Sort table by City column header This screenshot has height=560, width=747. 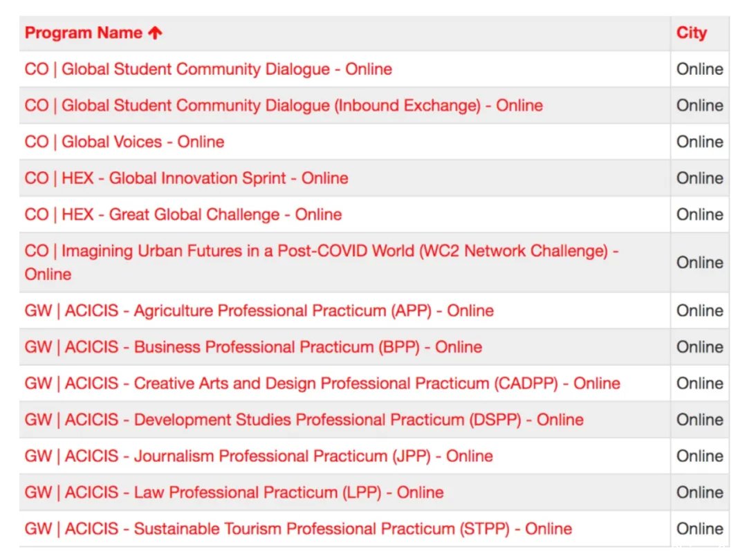[x=691, y=33]
